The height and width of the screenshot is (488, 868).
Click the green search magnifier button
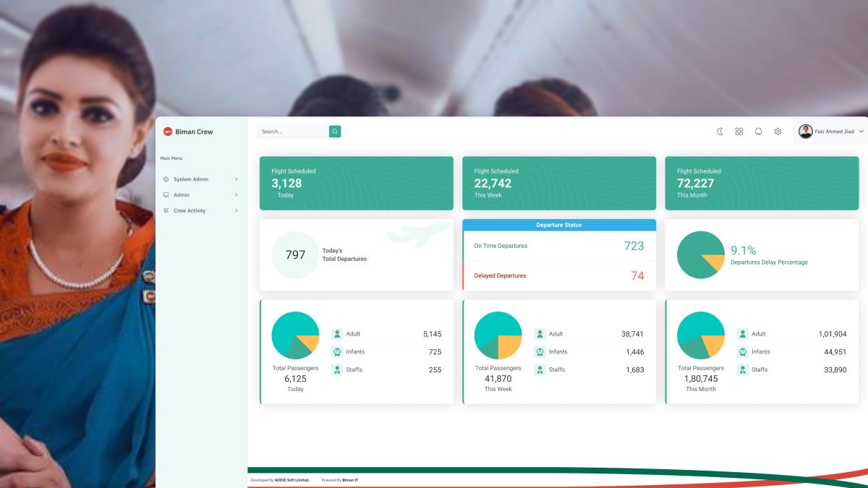[335, 132]
